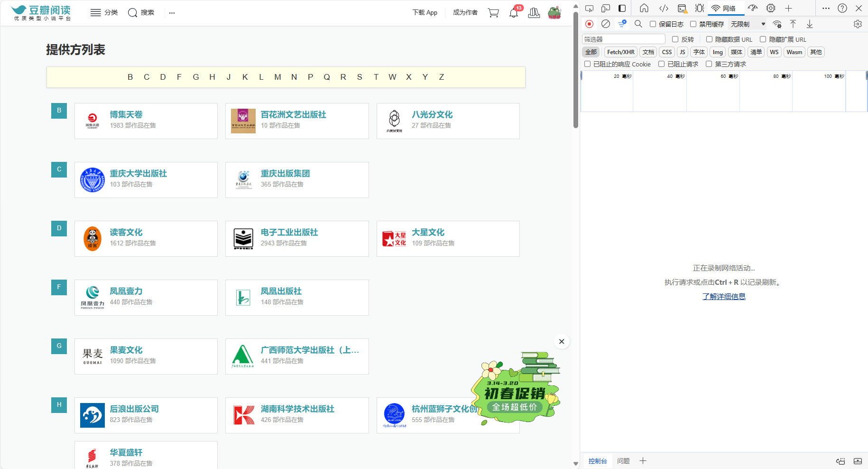Add drawer tool with plus beside 问题

tap(643, 461)
